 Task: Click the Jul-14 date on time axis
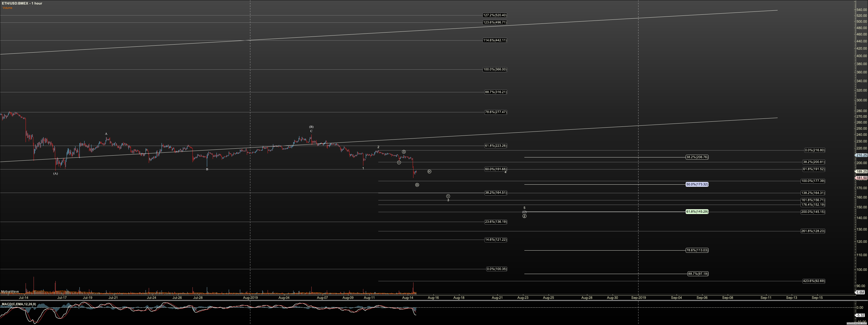click(x=23, y=298)
